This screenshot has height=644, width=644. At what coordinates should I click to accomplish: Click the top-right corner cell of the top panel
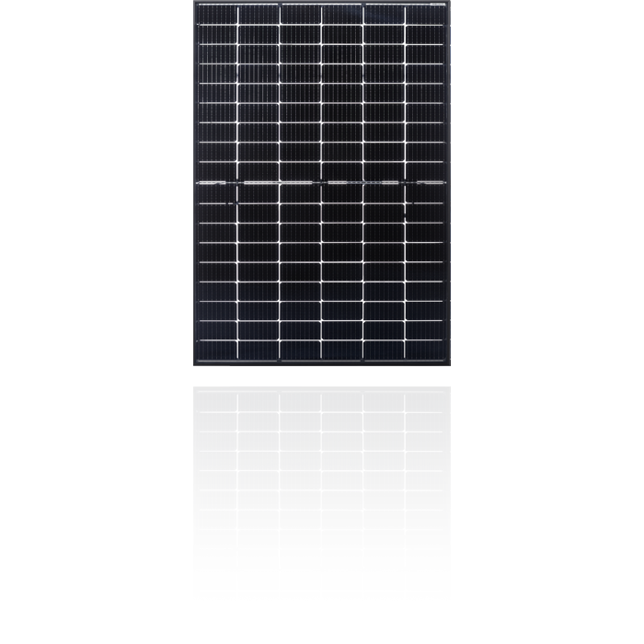(426, 12)
